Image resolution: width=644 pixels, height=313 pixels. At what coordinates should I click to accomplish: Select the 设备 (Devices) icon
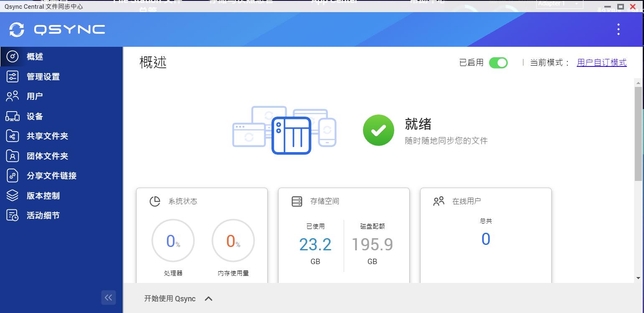[x=13, y=116]
